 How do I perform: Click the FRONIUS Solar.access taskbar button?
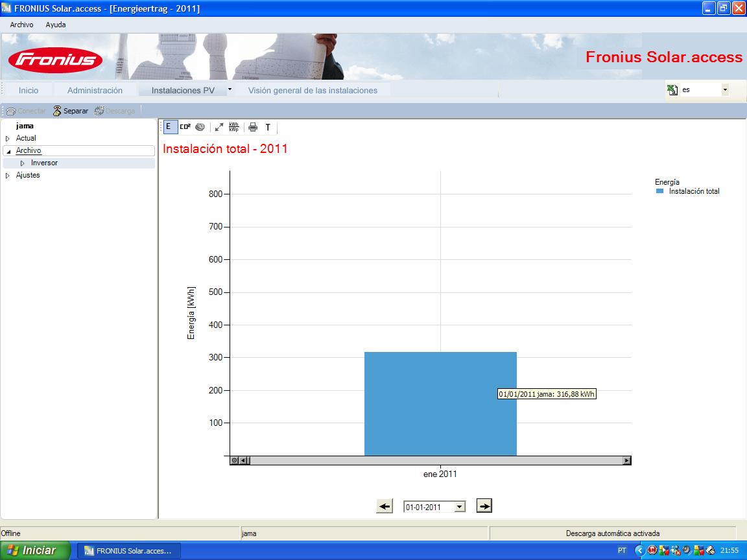point(128,551)
